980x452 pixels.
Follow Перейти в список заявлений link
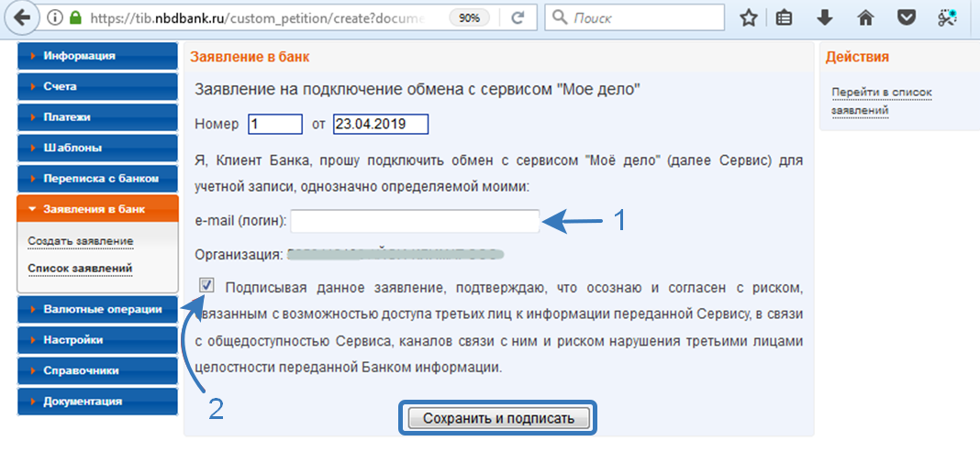pyautogui.click(x=881, y=102)
